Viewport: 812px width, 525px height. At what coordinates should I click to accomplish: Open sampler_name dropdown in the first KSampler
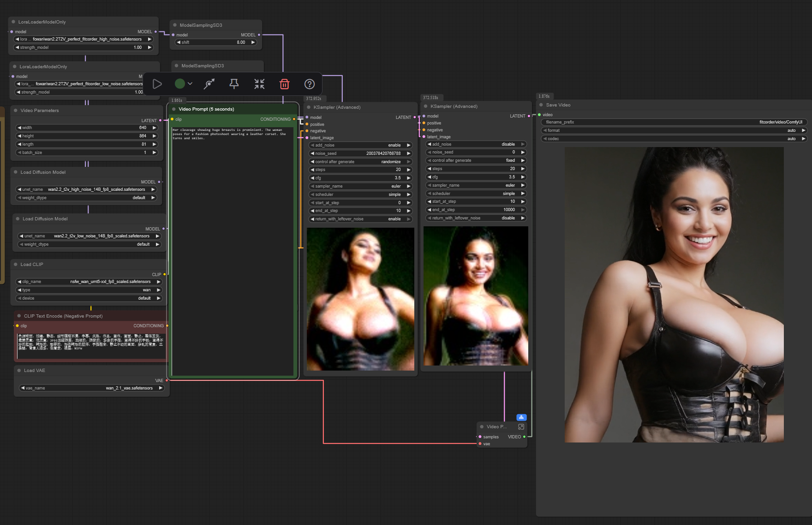coord(360,186)
